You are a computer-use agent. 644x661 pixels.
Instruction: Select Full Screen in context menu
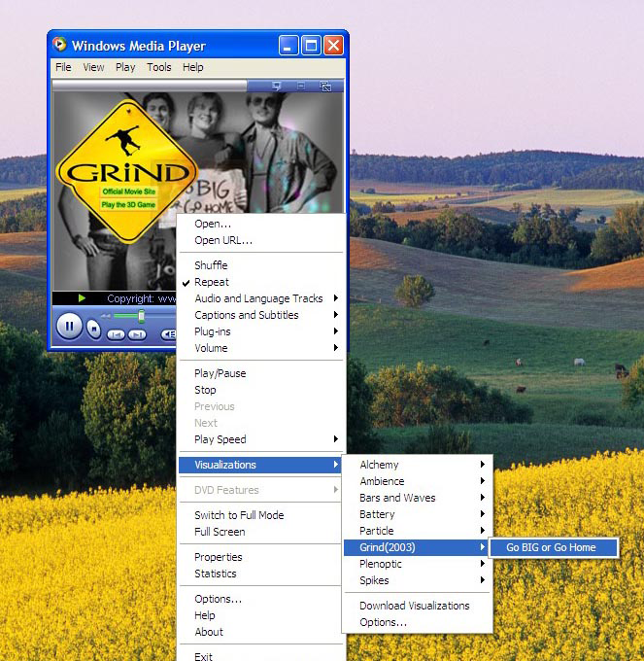pos(260,532)
